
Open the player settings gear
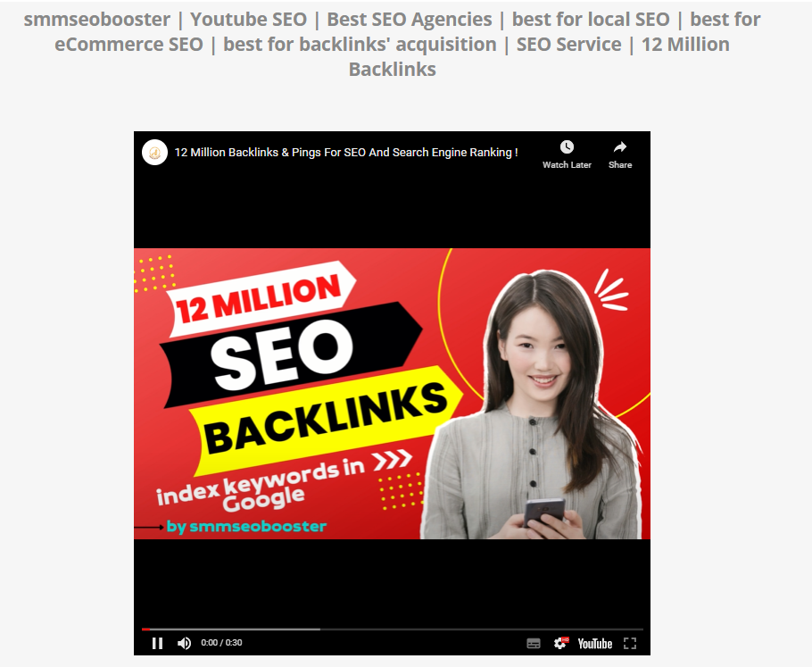pyautogui.click(x=560, y=642)
